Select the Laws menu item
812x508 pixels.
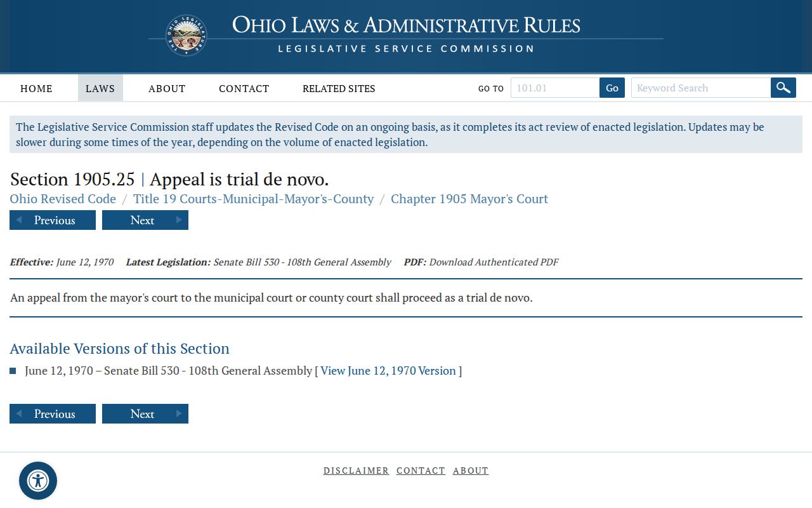(x=100, y=88)
